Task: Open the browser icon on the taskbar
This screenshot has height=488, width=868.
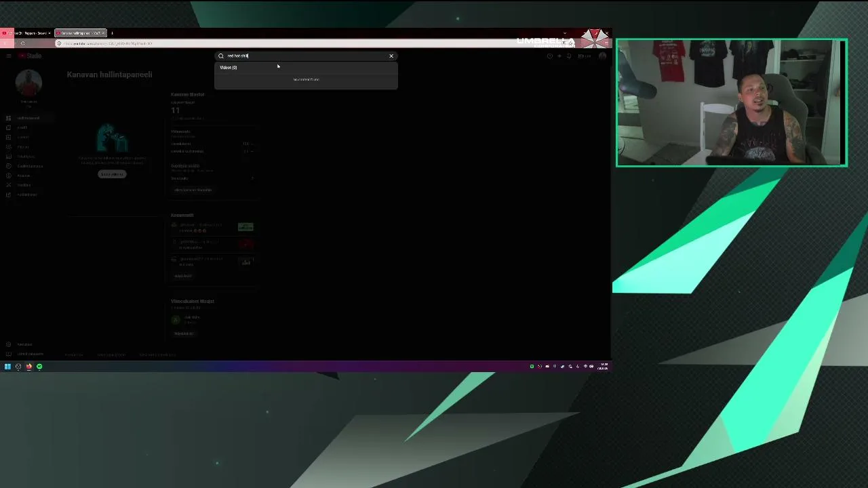Action: [x=28, y=367]
